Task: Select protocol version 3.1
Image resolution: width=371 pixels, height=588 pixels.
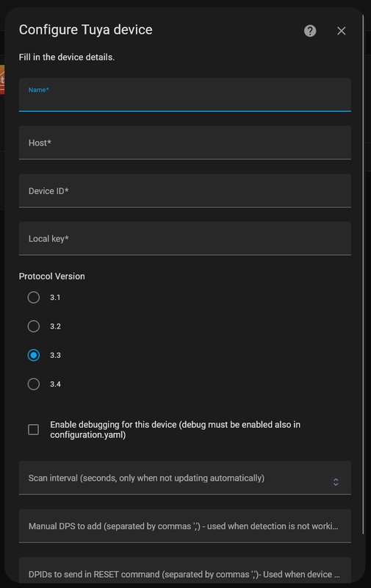Action: click(x=33, y=298)
